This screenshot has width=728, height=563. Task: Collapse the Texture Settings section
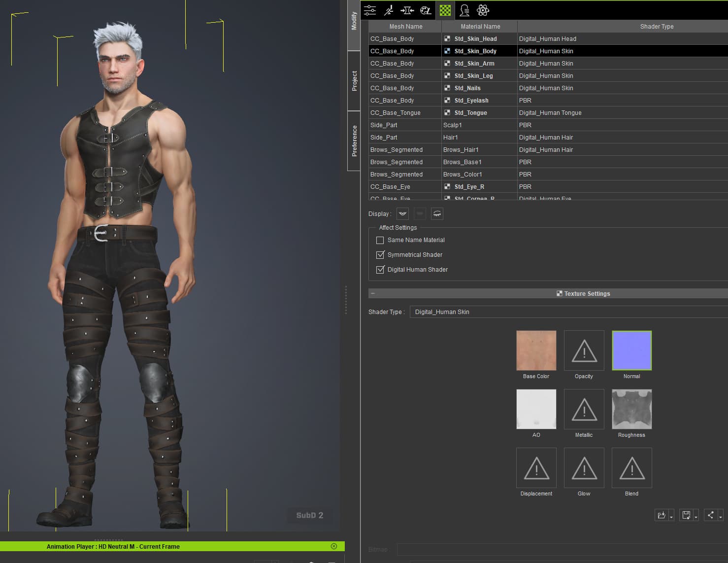click(x=373, y=293)
